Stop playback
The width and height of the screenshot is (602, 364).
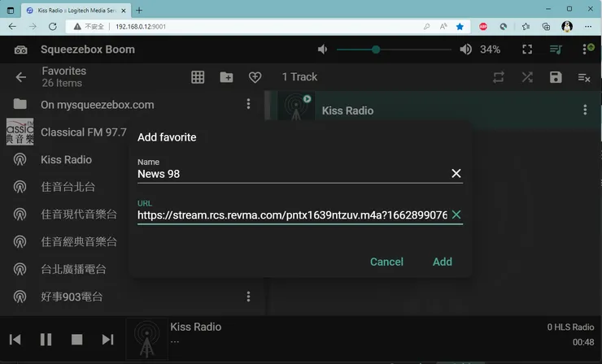coord(76,340)
